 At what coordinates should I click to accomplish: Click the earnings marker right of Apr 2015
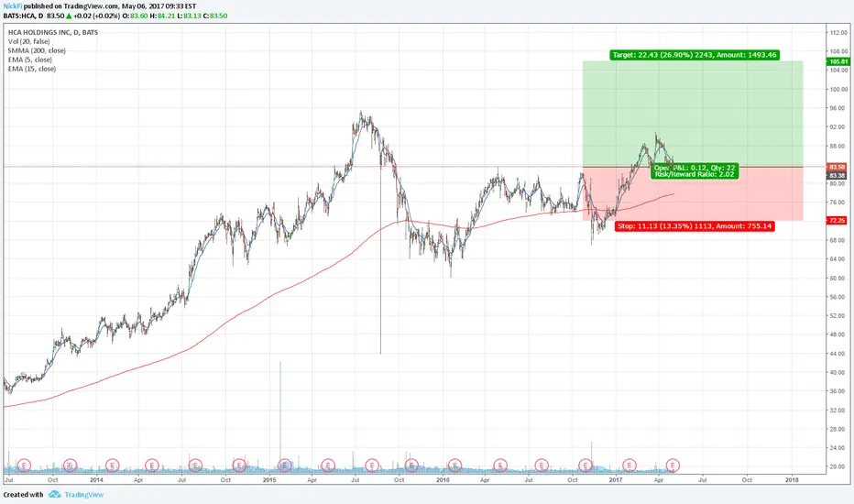pyautogui.click(x=327, y=465)
